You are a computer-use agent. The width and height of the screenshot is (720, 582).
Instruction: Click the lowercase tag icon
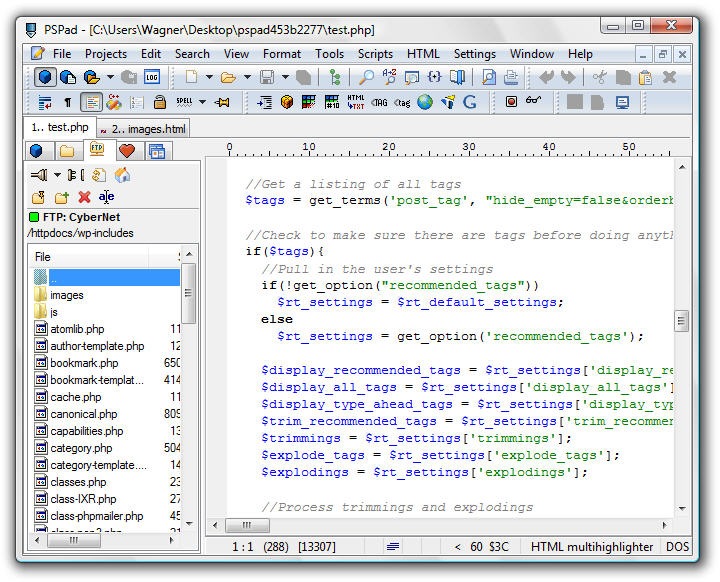[402, 102]
